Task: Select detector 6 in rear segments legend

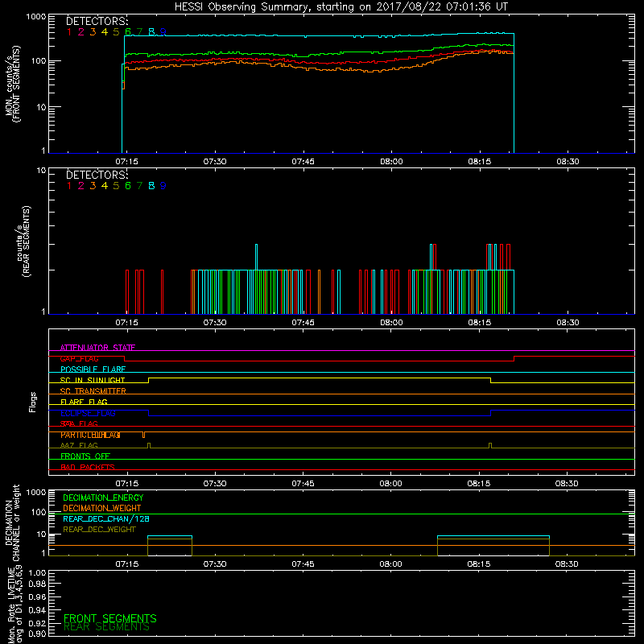Action: point(128,186)
